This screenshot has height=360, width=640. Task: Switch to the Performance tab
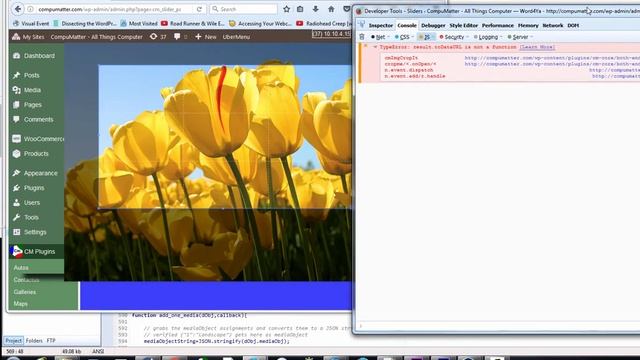click(498, 25)
